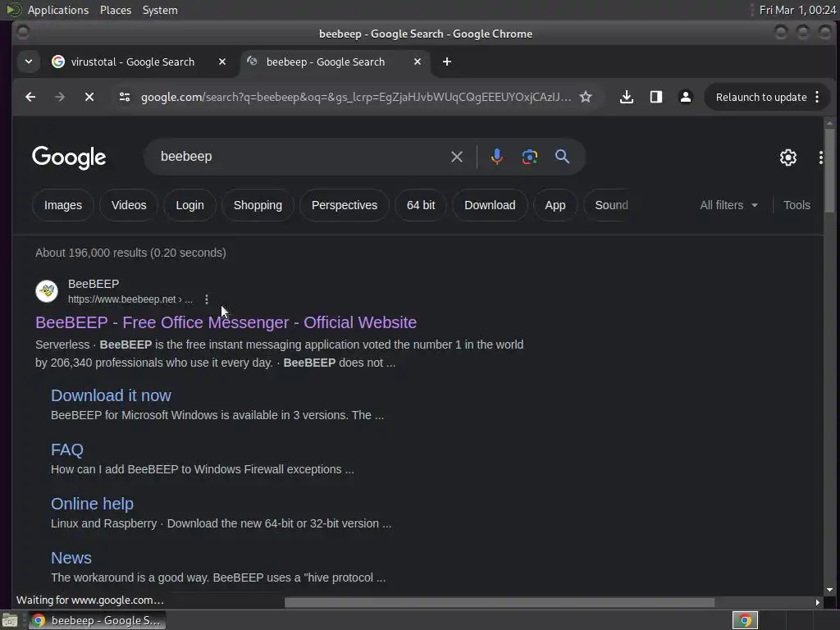The image size is (840, 630).
Task: Open the Download it now sitelink
Action: pos(111,395)
